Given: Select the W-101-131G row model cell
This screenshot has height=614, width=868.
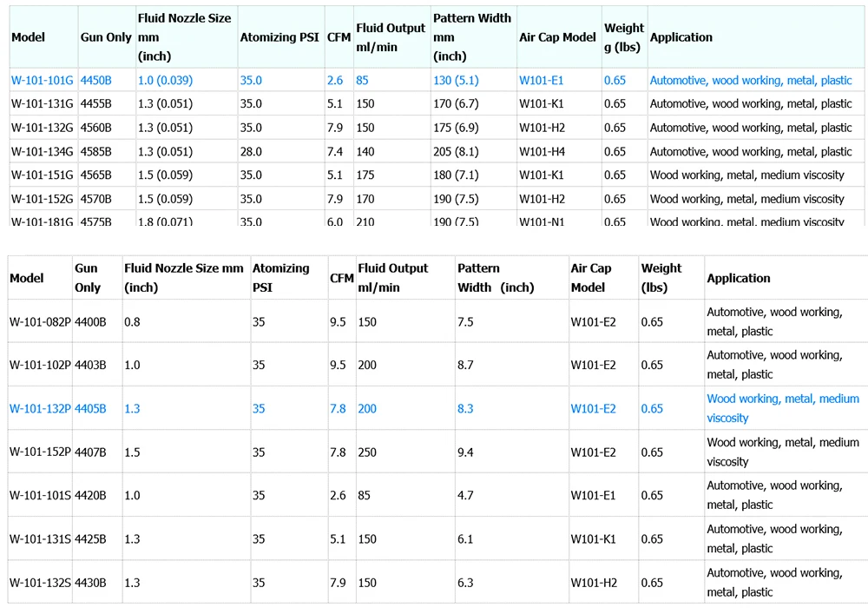Looking at the screenshot, I should [x=42, y=103].
